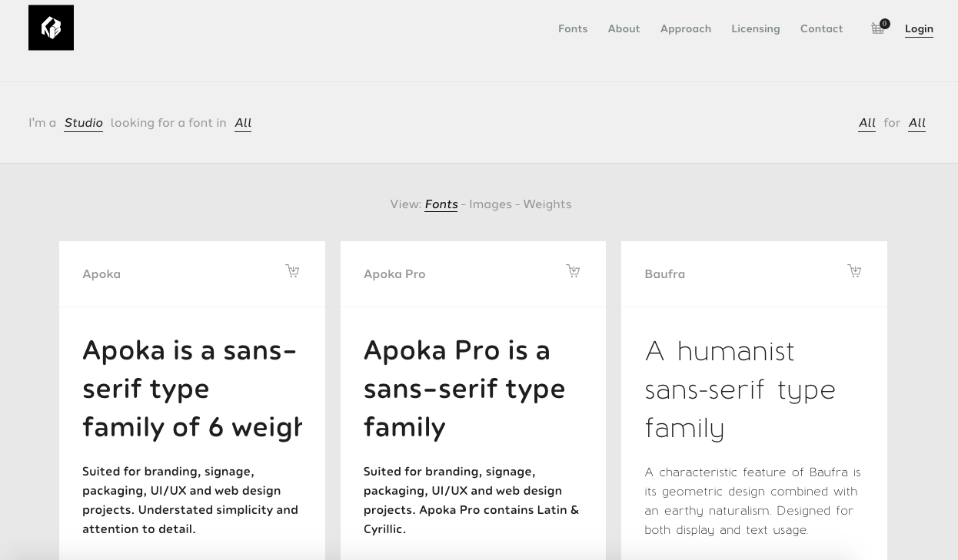Open the shopping cart in the header
This screenshot has height=560, width=958.
[x=878, y=28]
